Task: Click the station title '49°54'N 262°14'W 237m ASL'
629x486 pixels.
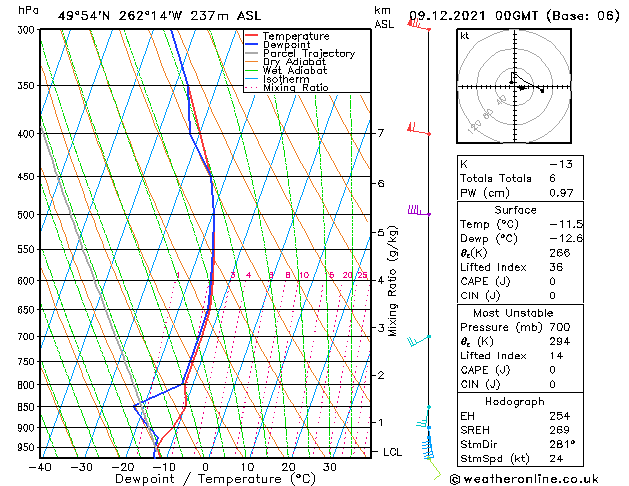Action: (x=159, y=16)
